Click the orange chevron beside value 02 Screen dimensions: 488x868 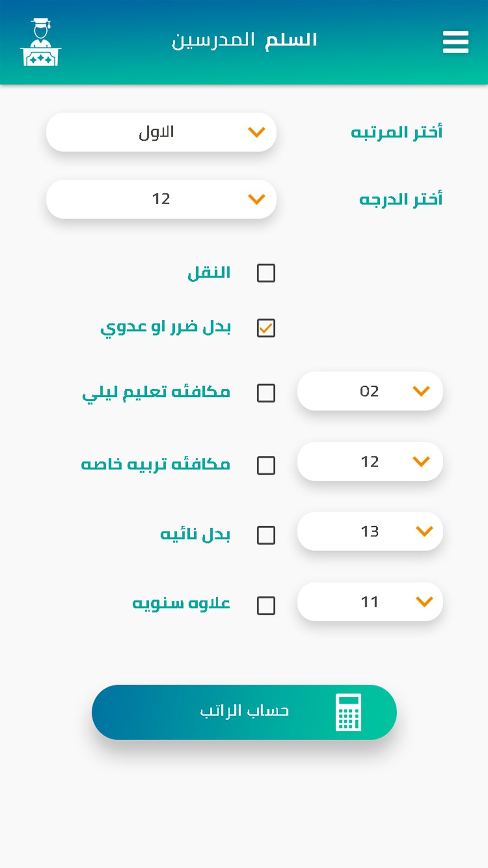(x=421, y=391)
